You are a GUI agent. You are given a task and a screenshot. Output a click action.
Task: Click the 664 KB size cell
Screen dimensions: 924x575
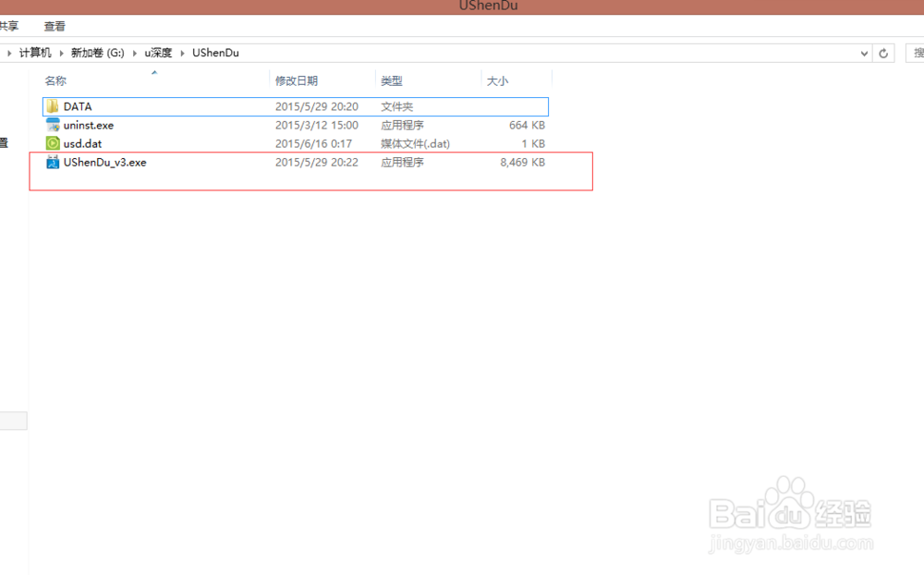pyautogui.click(x=527, y=125)
